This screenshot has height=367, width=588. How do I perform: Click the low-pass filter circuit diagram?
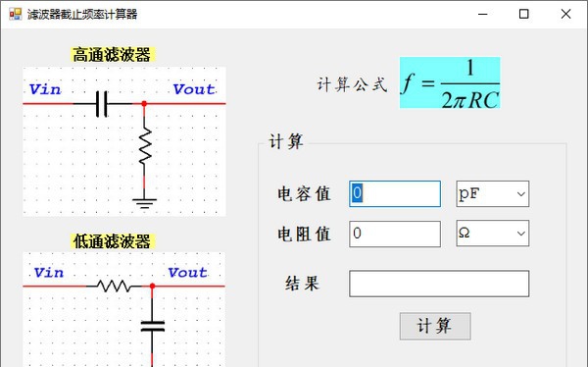coord(124,309)
